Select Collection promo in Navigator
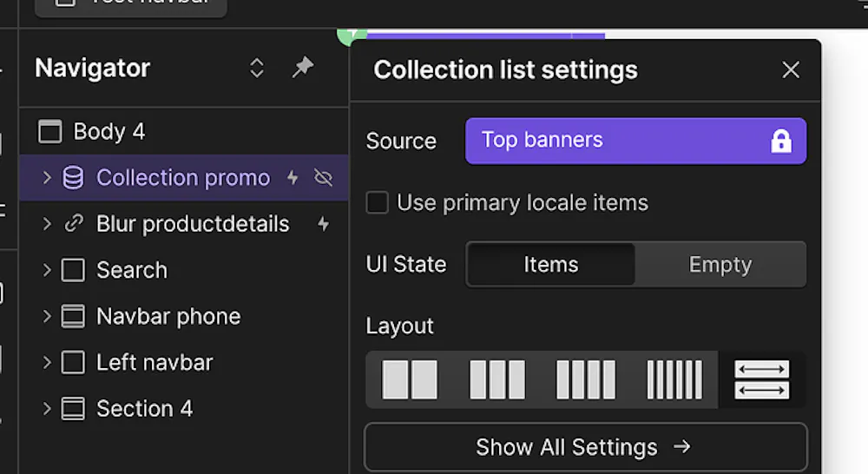 [x=184, y=178]
